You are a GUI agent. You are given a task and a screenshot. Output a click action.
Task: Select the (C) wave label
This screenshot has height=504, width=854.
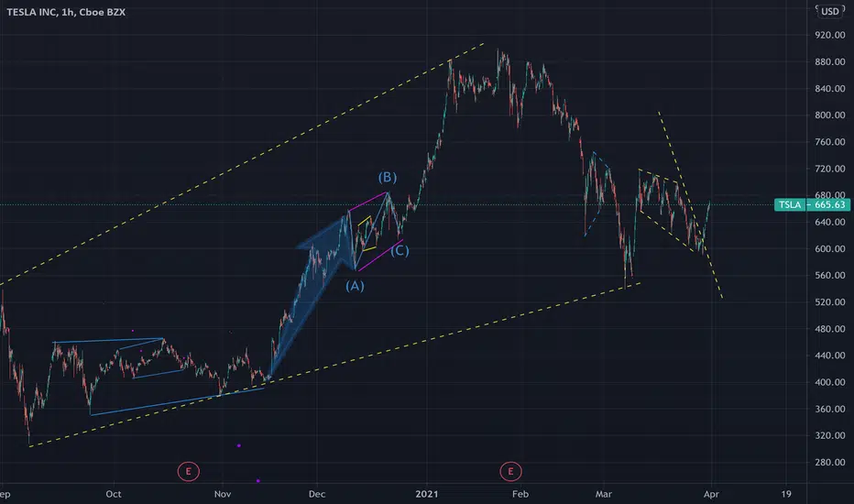click(400, 251)
